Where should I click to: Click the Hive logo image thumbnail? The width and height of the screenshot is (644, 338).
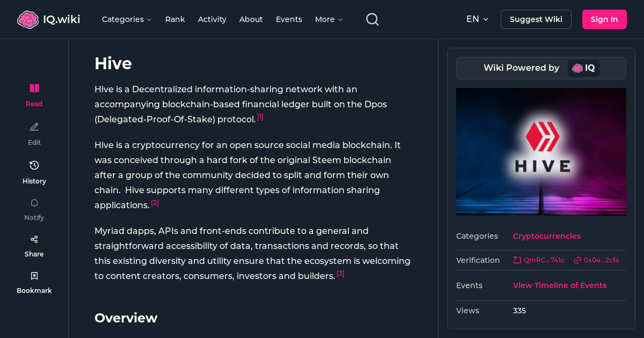tap(541, 152)
